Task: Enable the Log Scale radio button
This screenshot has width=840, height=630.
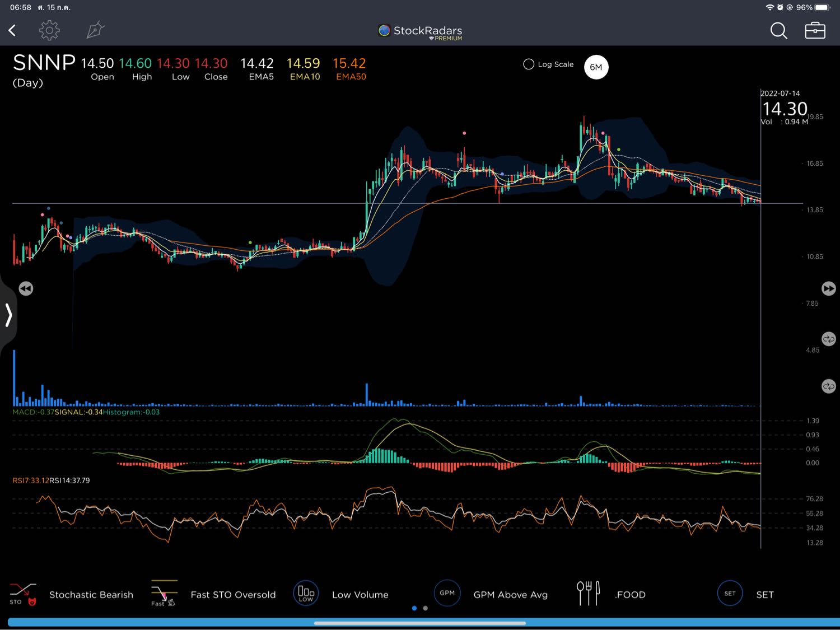Action: point(529,64)
